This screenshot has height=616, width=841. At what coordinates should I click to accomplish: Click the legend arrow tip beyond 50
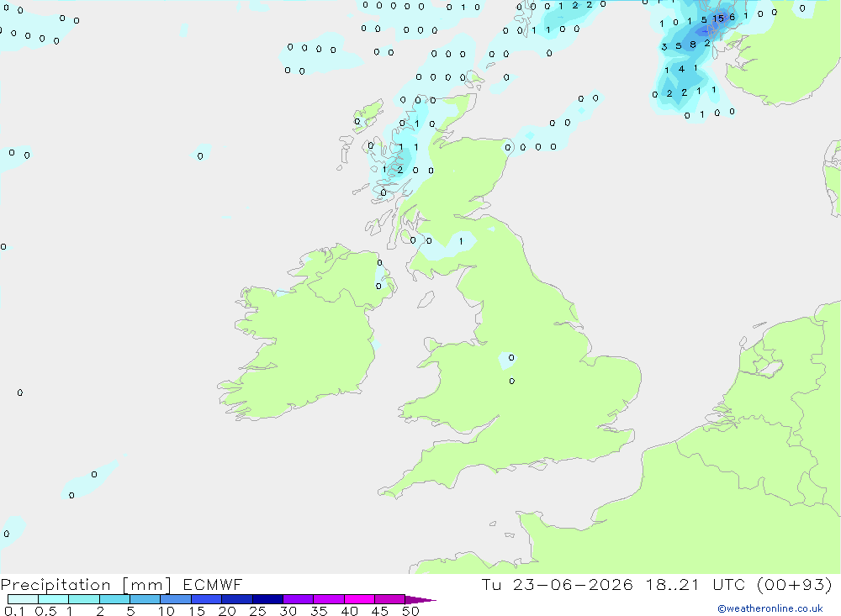coord(421,600)
